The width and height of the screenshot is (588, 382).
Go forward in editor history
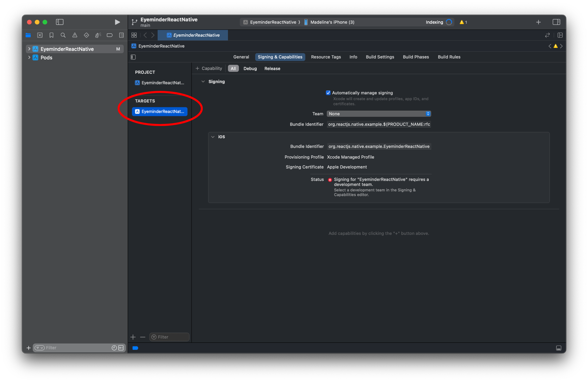pyautogui.click(x=153, y=35)
